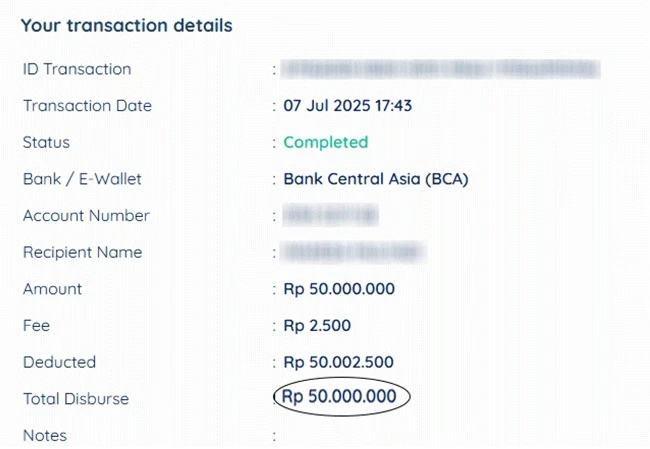Click the blurred recipient name value

tap(354, 252)
